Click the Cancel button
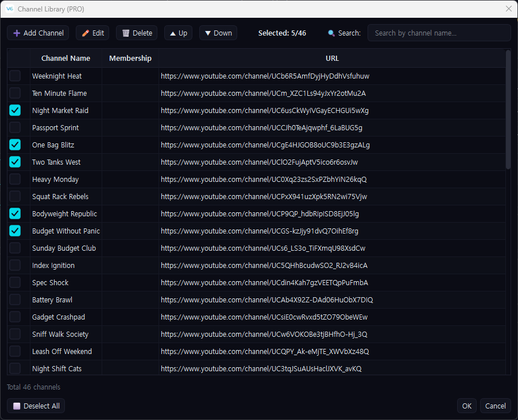The width and height of the screenshot is (518, 420). point(495,406)
